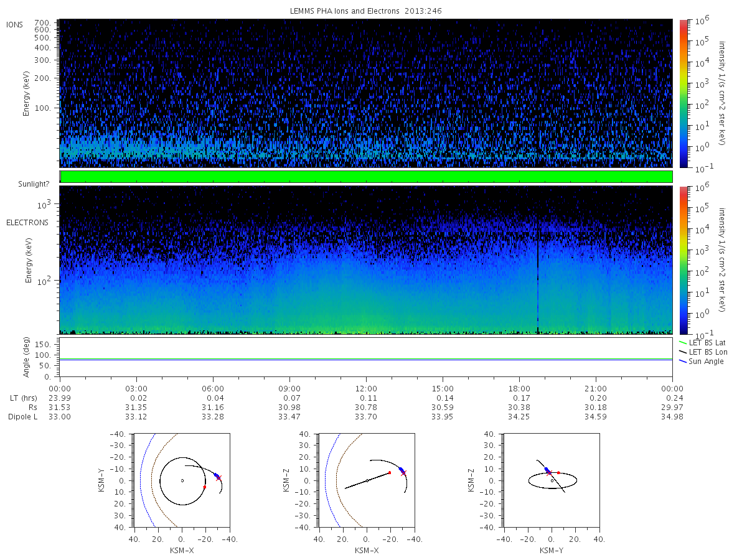Click the electrons intensity color bar
The height and width of the screenshot is (560, 747).
coord(683,260)
